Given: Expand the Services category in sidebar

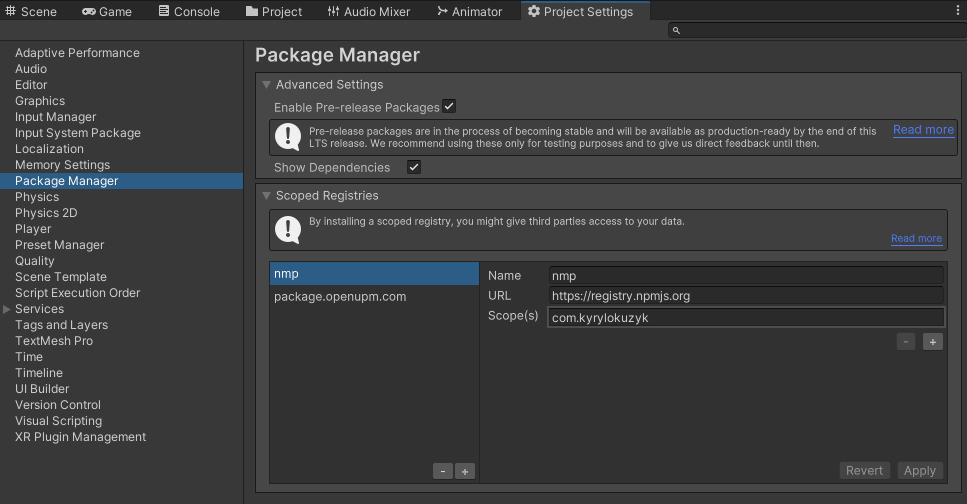Looking at the screenshot, I should point(8,309).
